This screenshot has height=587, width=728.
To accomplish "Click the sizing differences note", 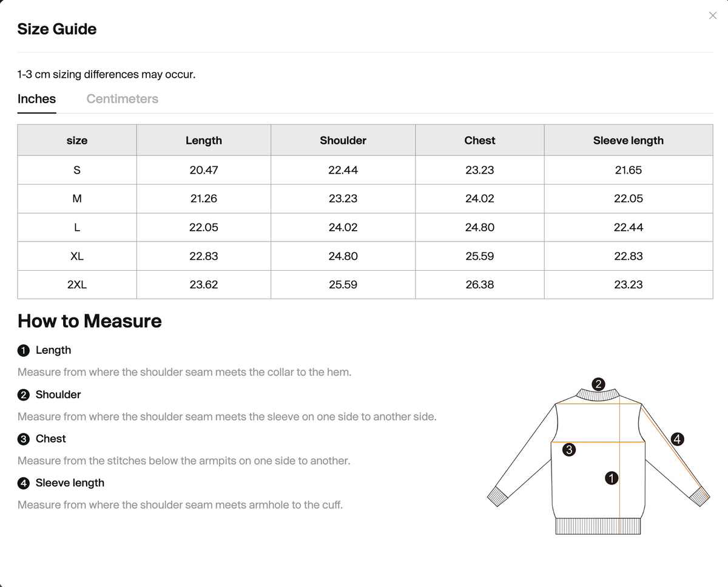I will 107,75.
